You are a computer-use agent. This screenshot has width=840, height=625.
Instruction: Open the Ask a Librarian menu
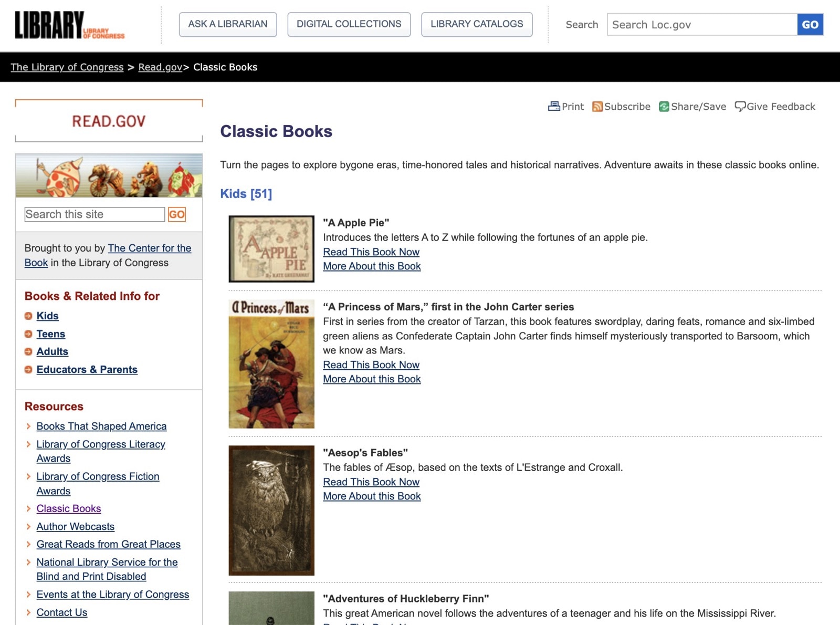point(227,24)
